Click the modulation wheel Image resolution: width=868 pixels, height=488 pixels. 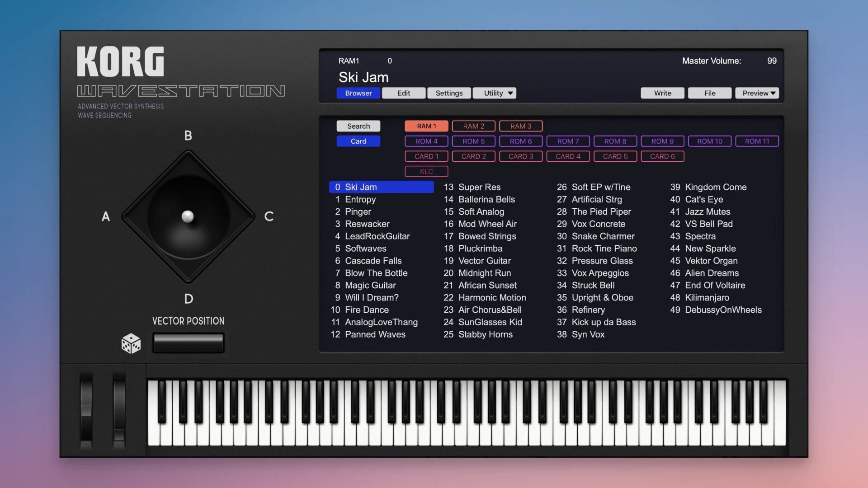click(x=119, y=410)
